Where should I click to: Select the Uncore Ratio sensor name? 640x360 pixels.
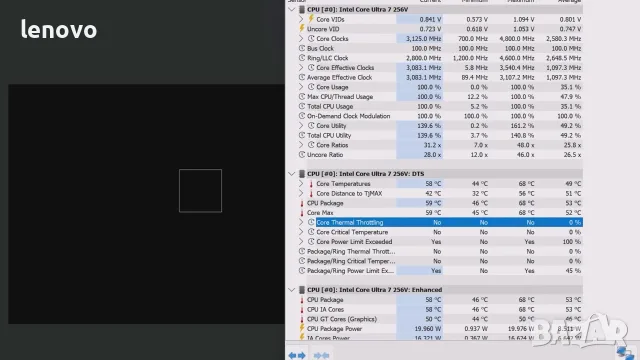tap(325, 155)
